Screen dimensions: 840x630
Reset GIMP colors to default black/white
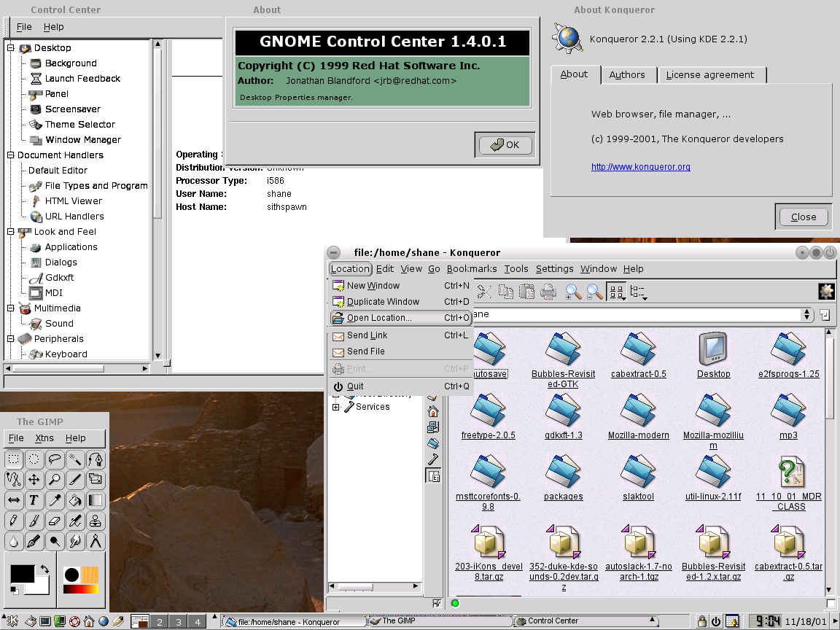click(14, 591)
